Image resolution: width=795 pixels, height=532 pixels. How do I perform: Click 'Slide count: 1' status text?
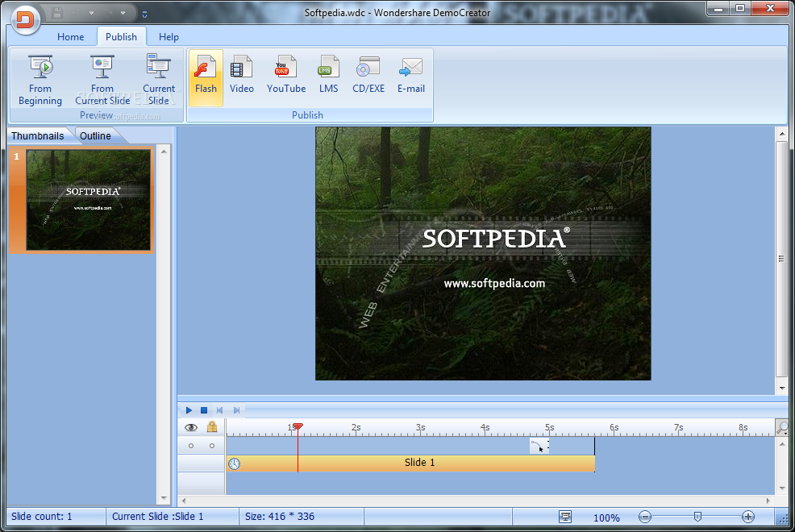pyautogui.click(x=42, y=517)
